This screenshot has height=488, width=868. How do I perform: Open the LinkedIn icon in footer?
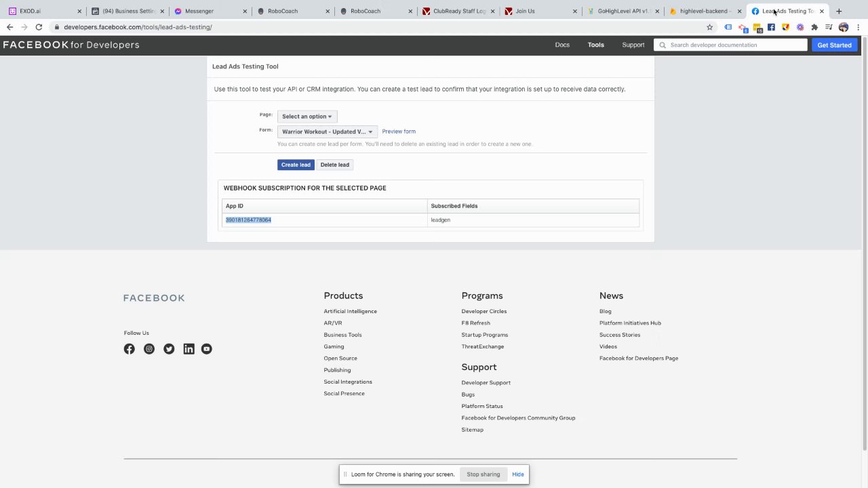point(189,349)
